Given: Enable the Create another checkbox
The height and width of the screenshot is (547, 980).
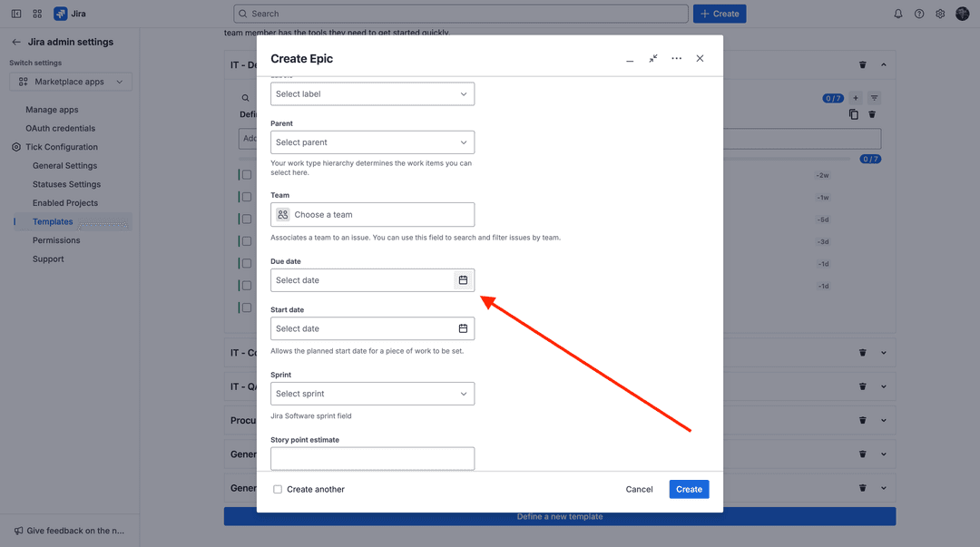Looking at the screenshot, I should click(x=277, y=489).
